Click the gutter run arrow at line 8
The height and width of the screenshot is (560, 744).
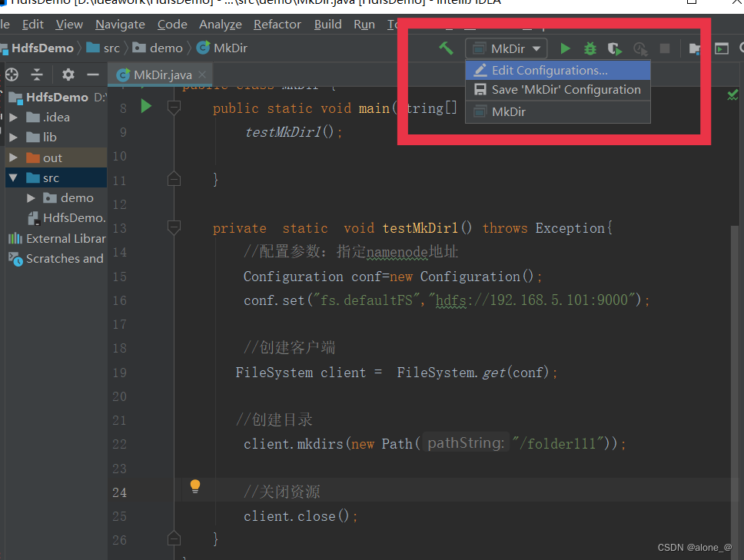click(x=146, y=106)
